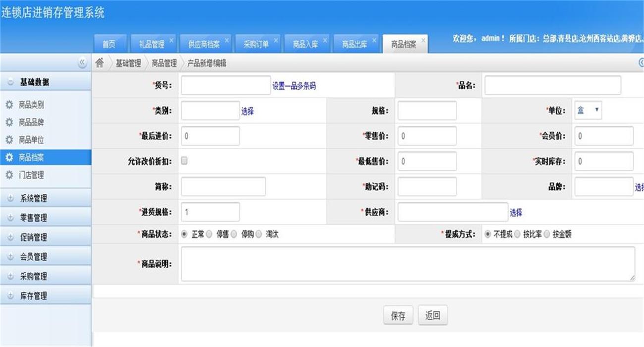Open the 单位 dropdown showing 盒
Screen dimensions: 644x347
pos(588,111)
